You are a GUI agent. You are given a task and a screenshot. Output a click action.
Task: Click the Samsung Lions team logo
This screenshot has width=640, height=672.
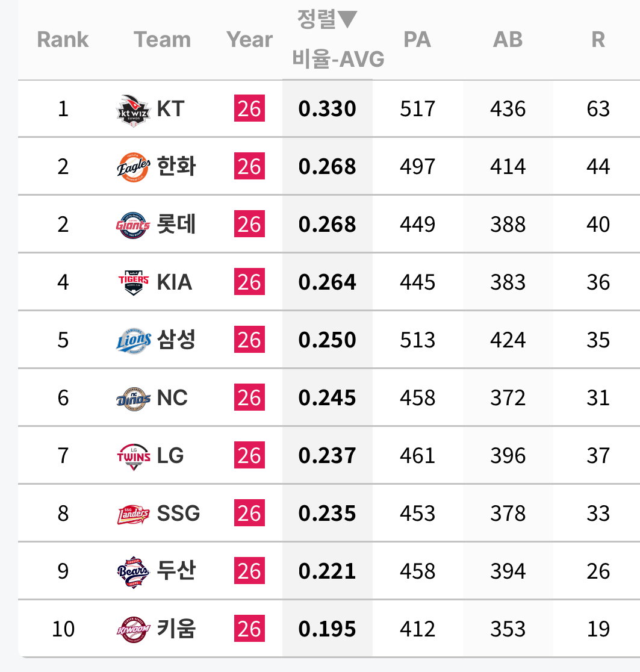pos(133,341)
